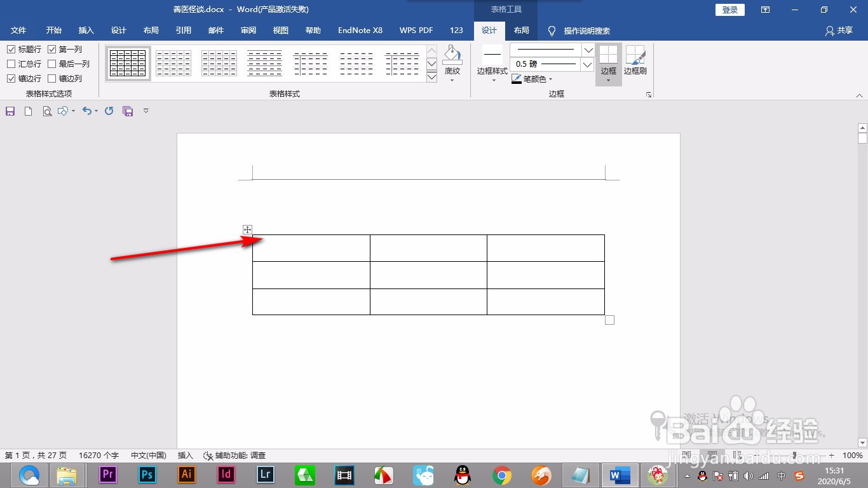Open Photoshop from the taskbar
Viewport: 868px width, 488px height.
[147, 474]
